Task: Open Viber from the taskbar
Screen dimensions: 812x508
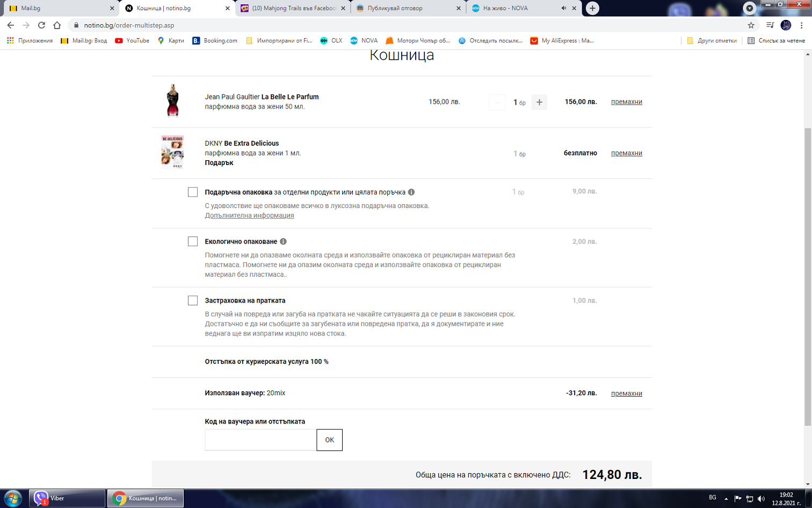Action: (x=67, y=498)
